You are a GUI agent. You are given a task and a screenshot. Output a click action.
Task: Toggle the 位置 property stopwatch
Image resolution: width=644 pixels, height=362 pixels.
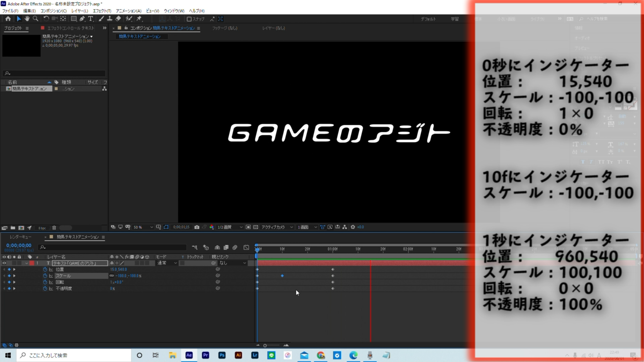pyautogui.click(x=45, y=269)
